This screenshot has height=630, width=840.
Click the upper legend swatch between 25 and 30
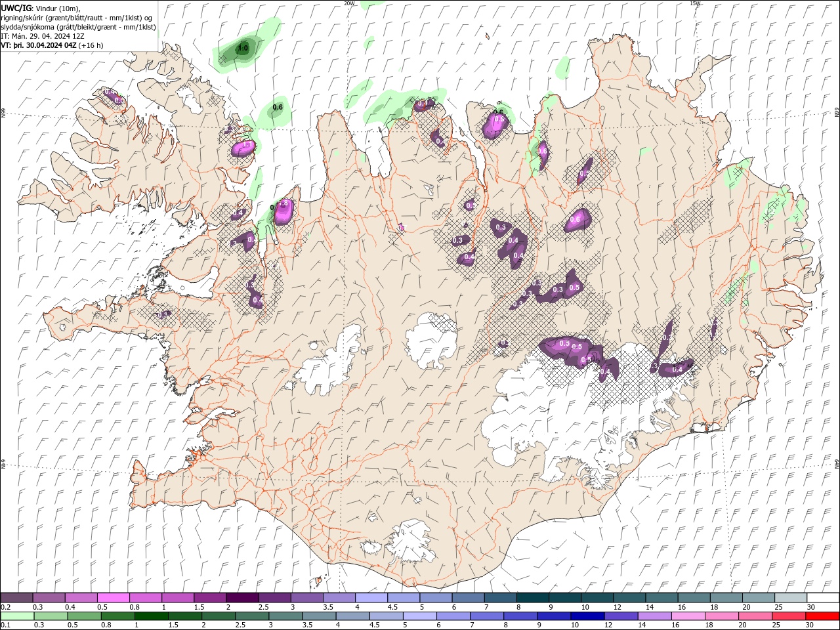[790, 598]
